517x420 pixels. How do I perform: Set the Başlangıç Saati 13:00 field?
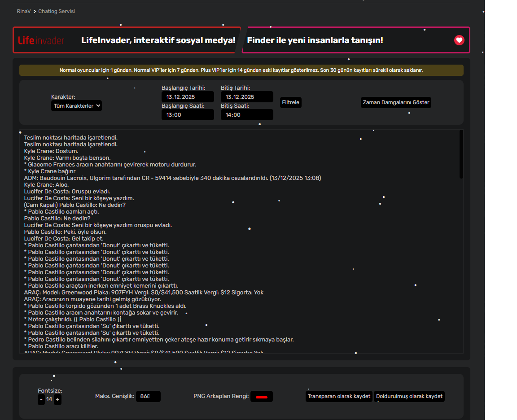click(188, 115)
